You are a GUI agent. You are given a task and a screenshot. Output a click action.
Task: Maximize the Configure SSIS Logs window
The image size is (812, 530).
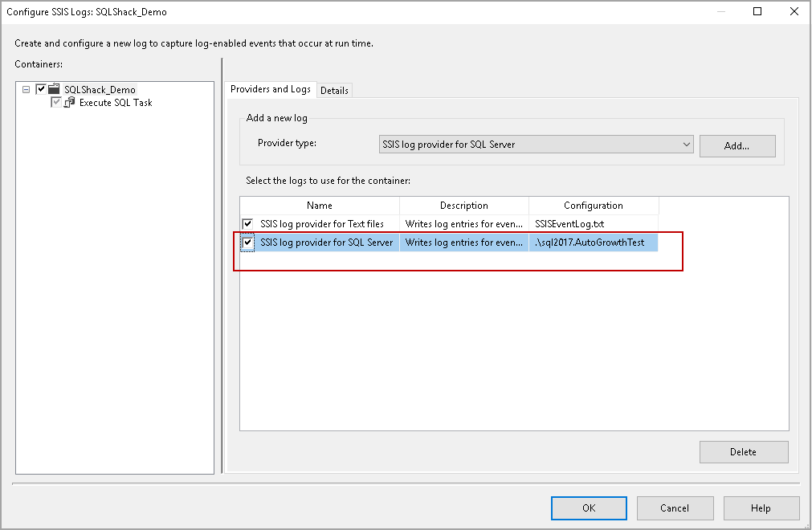click(757, 12)
